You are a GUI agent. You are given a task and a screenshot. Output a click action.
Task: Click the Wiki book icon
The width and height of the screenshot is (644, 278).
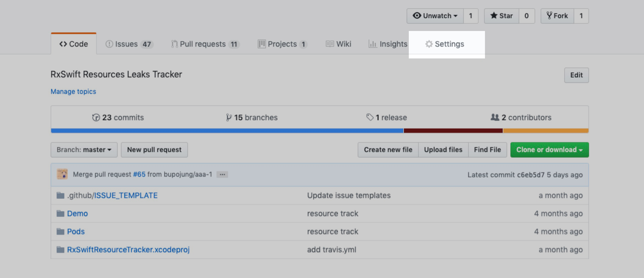[x=330, y=44]
